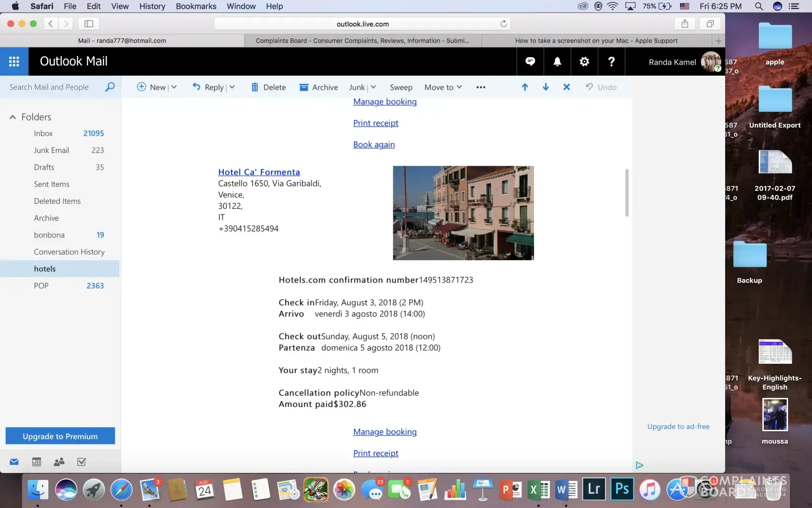
Task: Click the hotel photo thumbnail
Action: click(x=463, y=213)
